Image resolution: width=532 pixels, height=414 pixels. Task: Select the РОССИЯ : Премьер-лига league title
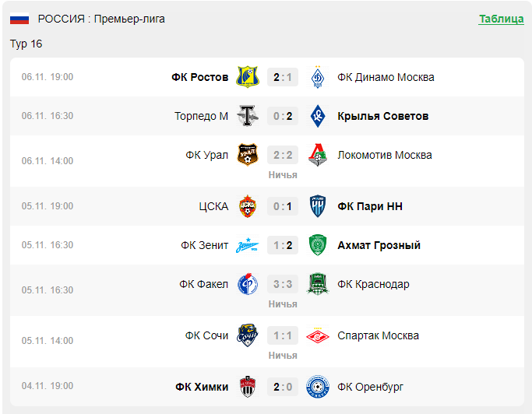101,19
